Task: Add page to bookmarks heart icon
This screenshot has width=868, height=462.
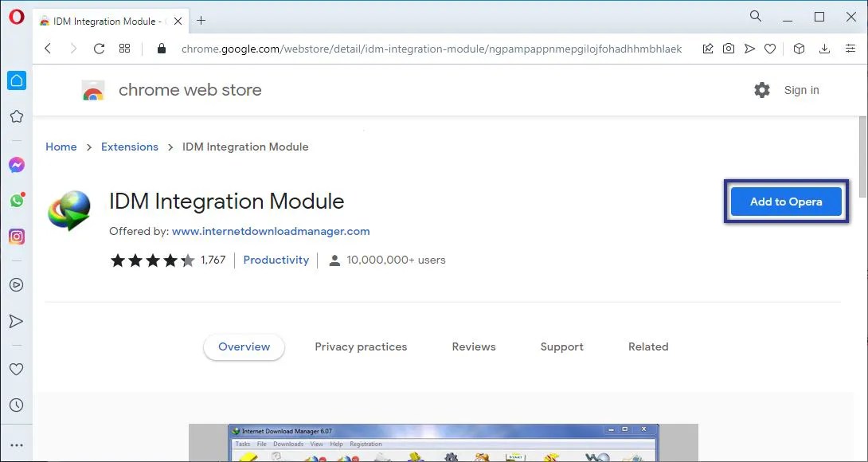Action: point(770,49)
